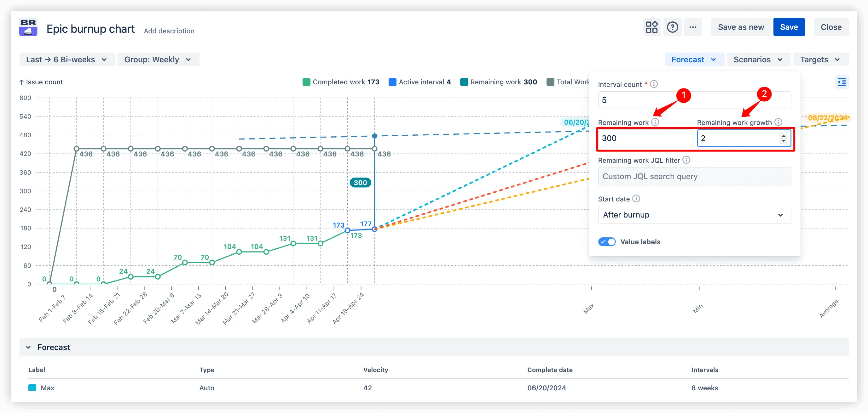Click the Save as new button

pos(741,27)
